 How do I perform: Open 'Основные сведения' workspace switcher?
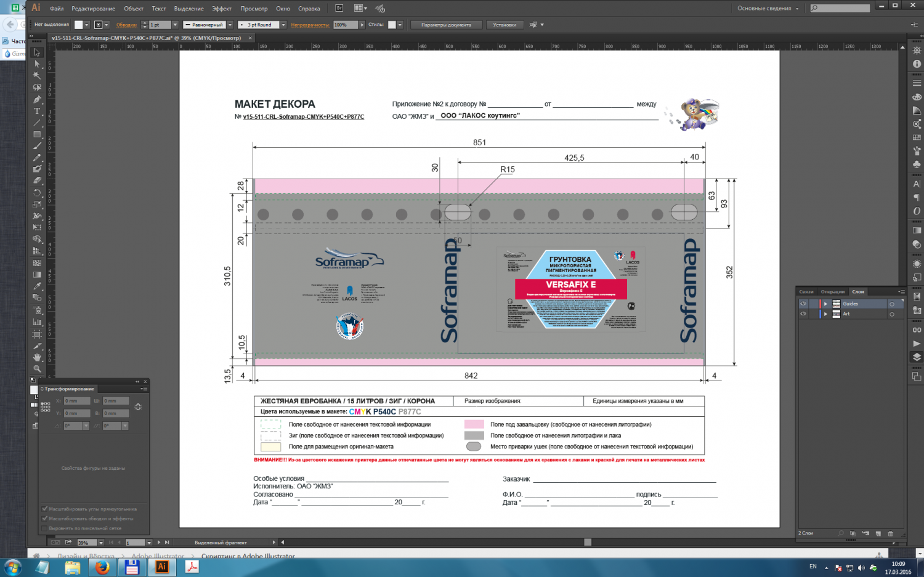(x=768, y=8)
